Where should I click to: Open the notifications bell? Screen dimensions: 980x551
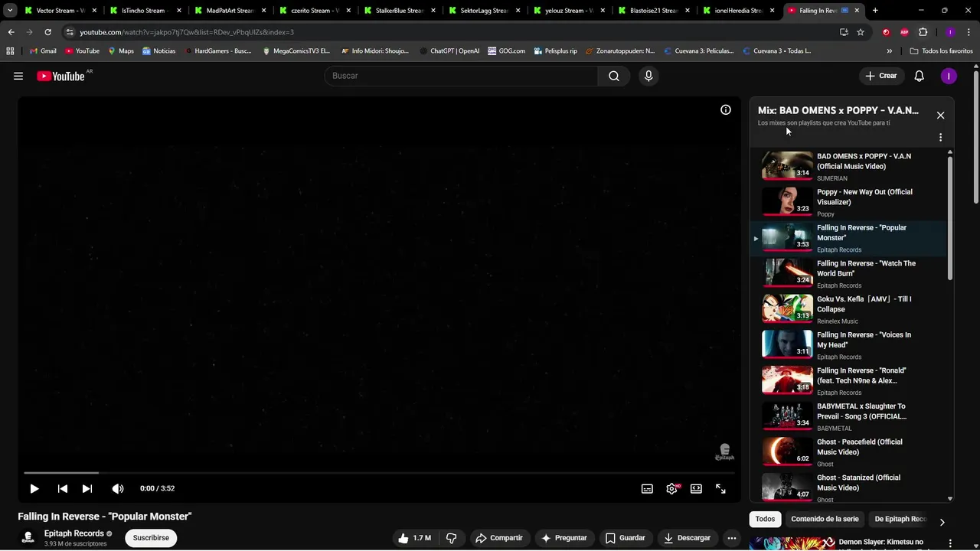click(920, 76)
